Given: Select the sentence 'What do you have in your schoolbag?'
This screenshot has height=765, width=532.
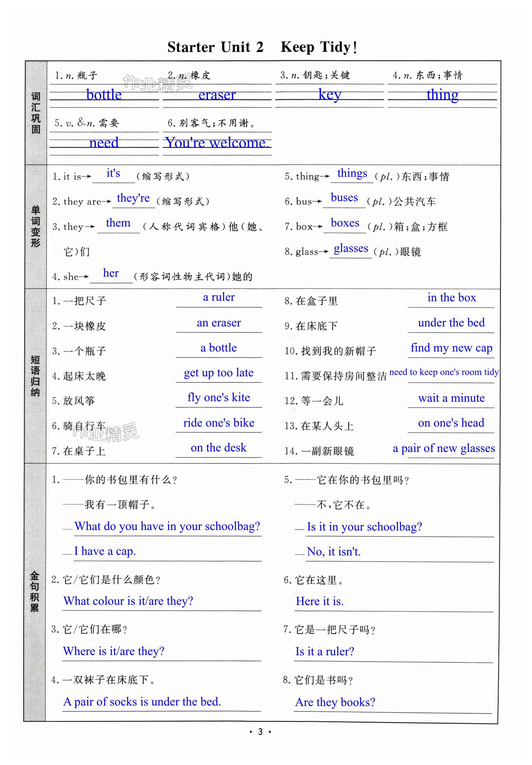Looking at the screenshot, I should [167, 526].
